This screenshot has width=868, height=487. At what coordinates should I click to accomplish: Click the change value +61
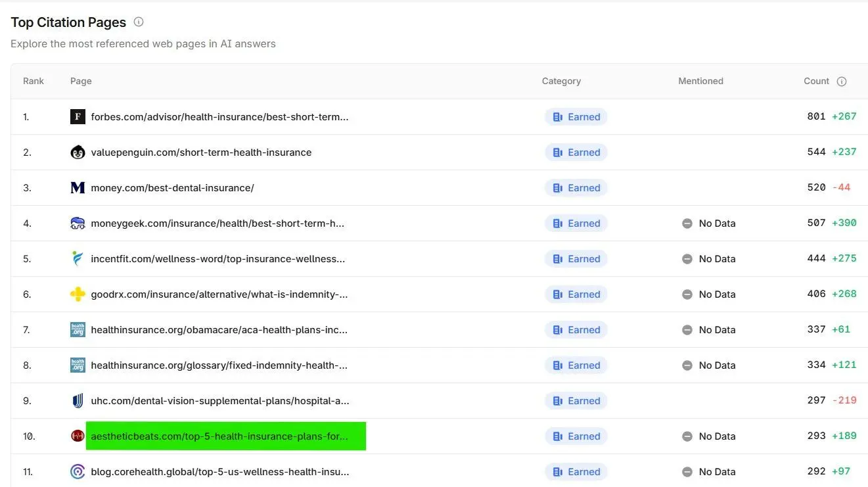841,330
